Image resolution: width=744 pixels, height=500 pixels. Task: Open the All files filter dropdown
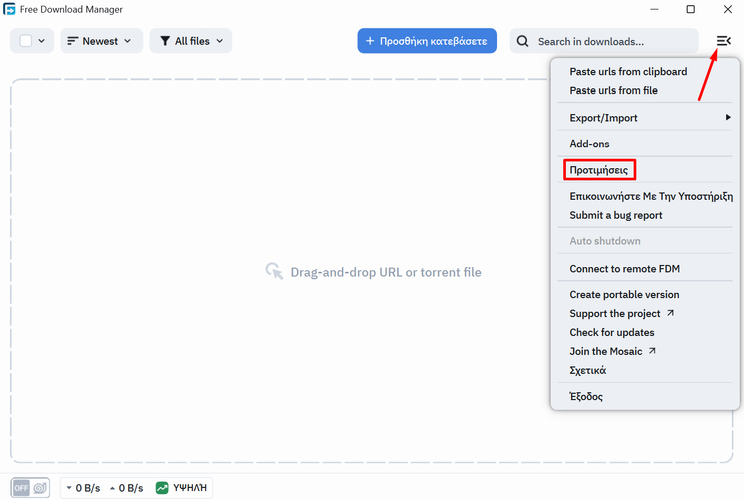coord(191,41)
